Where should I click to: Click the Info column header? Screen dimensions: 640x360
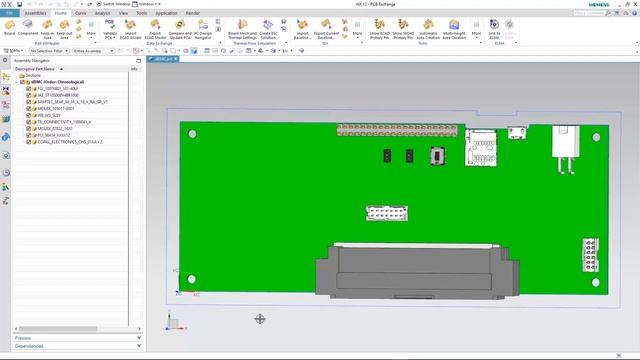(x=134, y=69)
